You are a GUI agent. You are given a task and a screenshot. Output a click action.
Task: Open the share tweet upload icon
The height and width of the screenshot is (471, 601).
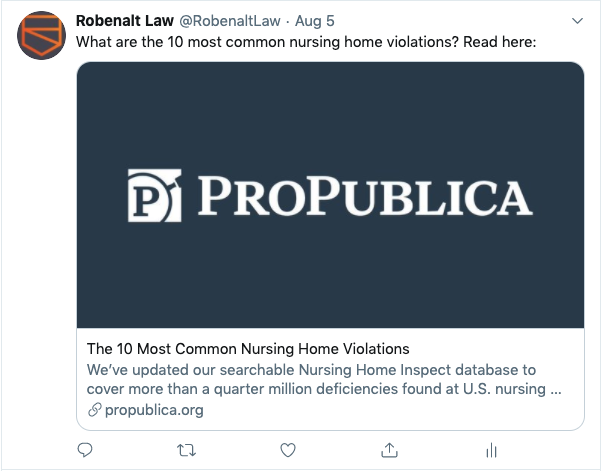click(389, 450)
